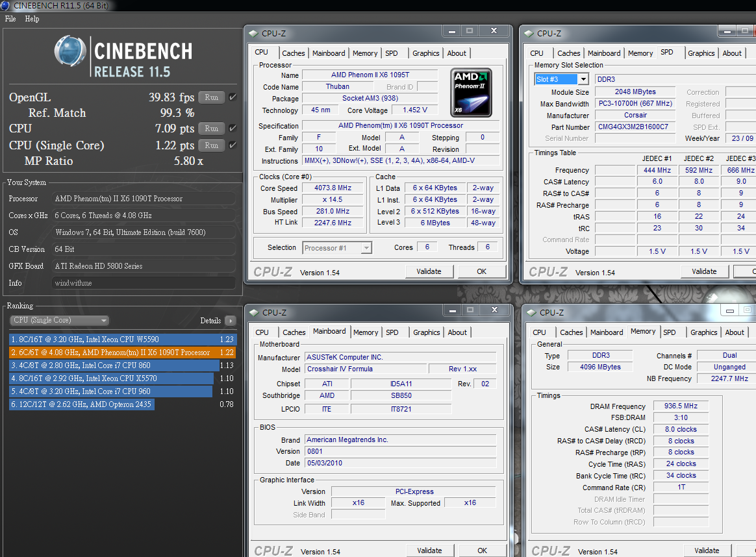Click the CPU-Z icon in the Mainboard window title
This screenshot has width=756, height=557.
point(254,313)
